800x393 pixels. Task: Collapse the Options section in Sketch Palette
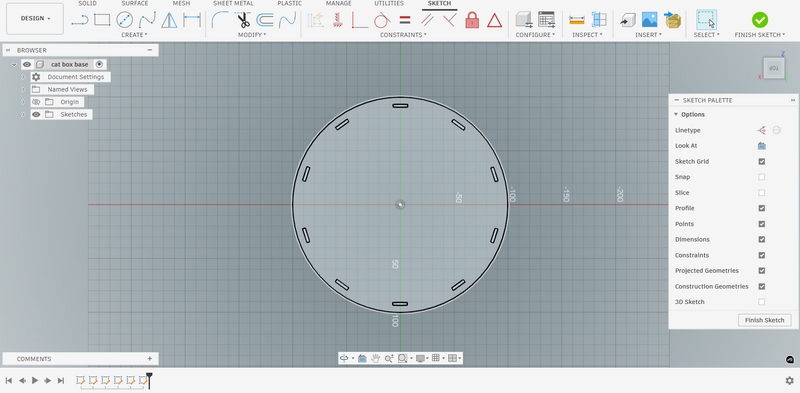coord(676,114)
